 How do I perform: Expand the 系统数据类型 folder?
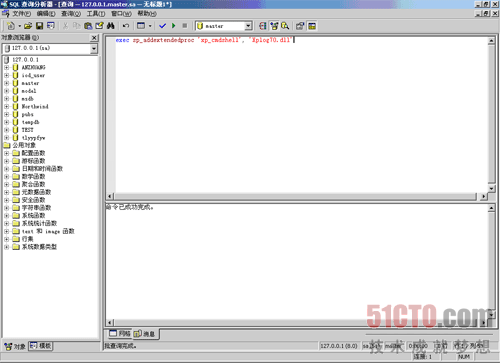click(x=6, y=247)
